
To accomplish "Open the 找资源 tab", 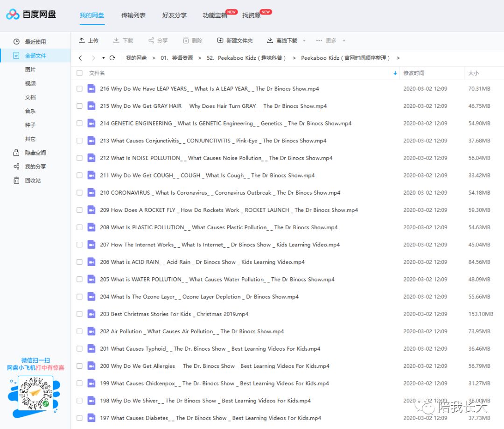I will 251,15.
